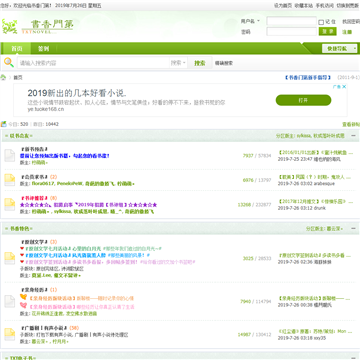Click the home icon in the breadcrumb

click(3, 77)
